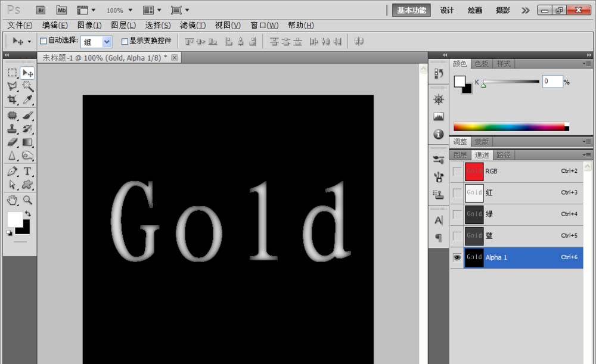Click the K slider handle
The image size is (596, 364).
(483, 86)
